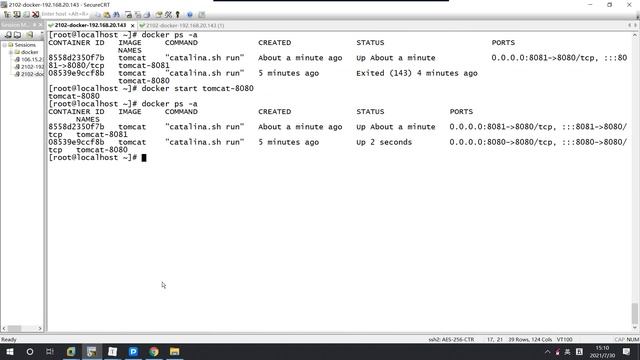Click the Paste toolbar icon
This screenshot has height=360, width=640.
pos(107,15)
